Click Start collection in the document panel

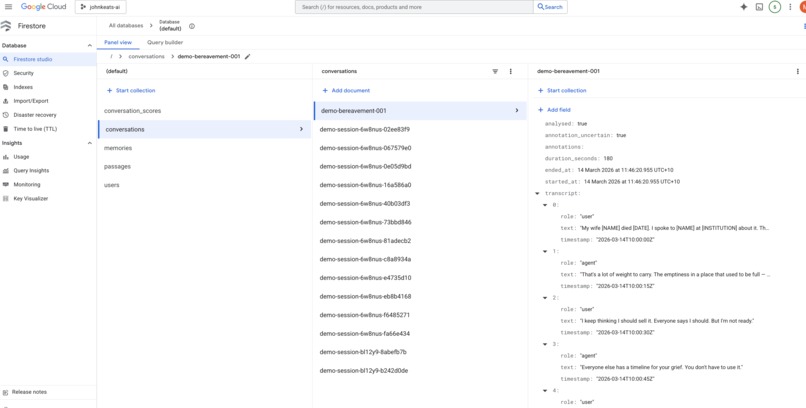click(562, 90)
